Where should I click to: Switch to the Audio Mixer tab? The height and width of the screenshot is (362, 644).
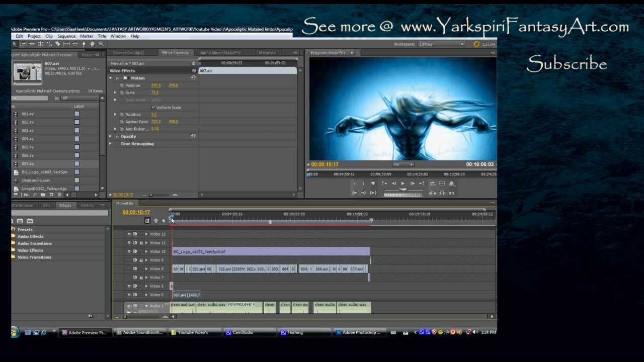pos(220,53)
